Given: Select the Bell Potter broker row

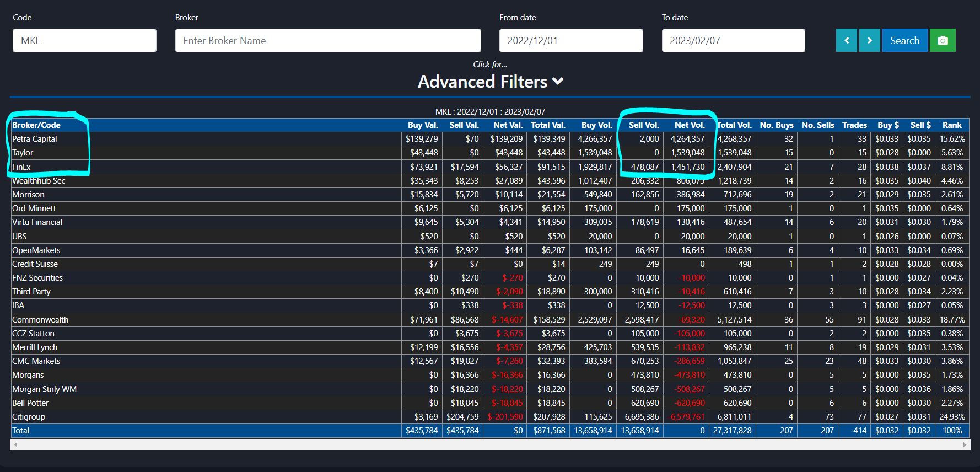Looking at the screenshot, I should [489, 403].
